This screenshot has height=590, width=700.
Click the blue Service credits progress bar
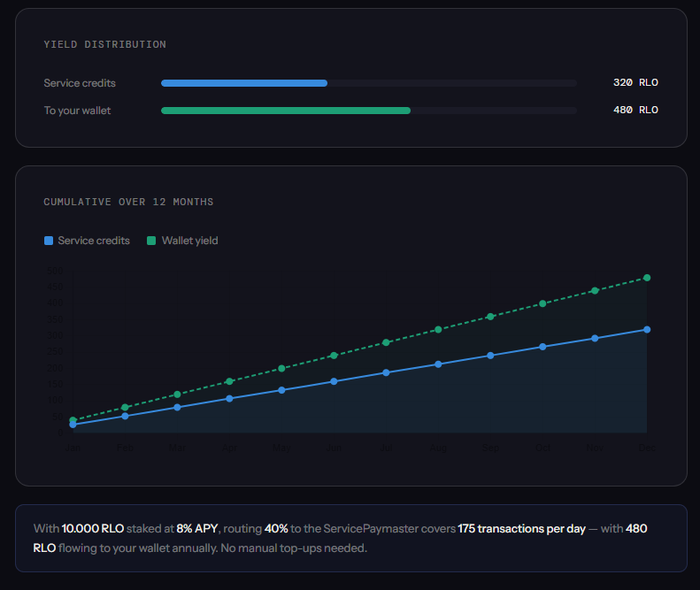click(x=244, y=83)
